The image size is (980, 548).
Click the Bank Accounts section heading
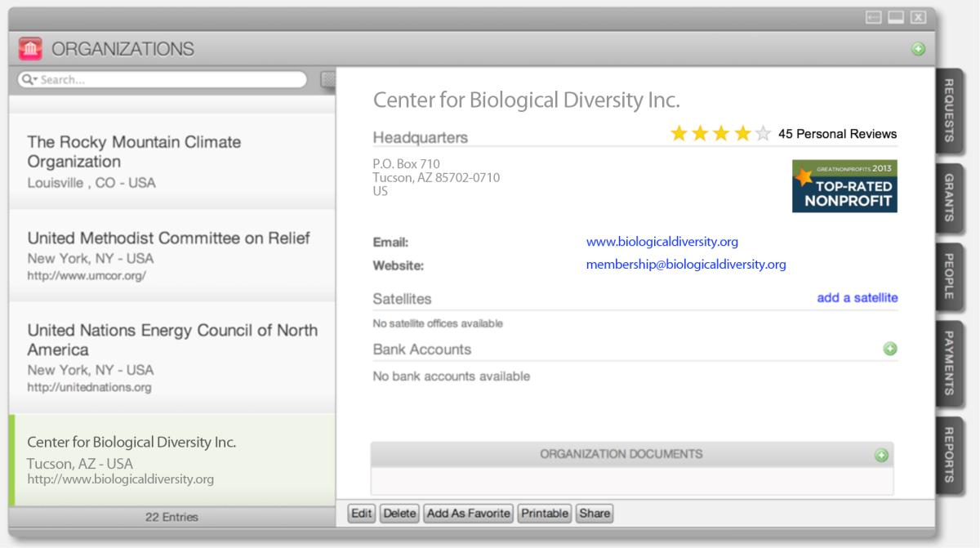pos(422,350)
